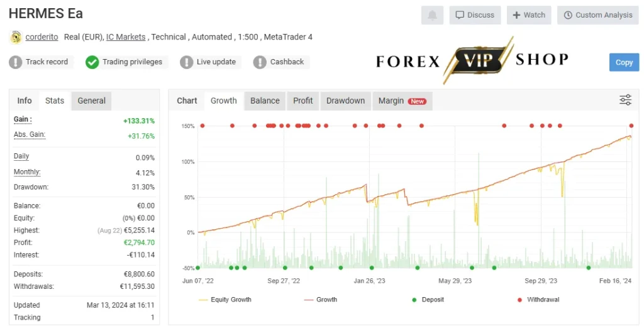Switch to the General tab
The height and width of the screenshot is (331, 644).
(x=91, y=100)
